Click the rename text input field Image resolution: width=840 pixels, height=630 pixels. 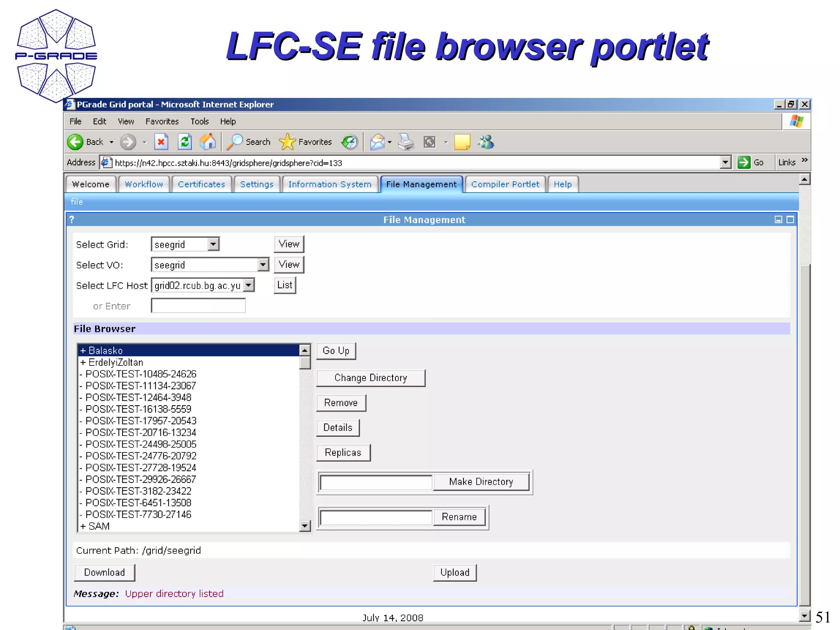coord(376,518)
